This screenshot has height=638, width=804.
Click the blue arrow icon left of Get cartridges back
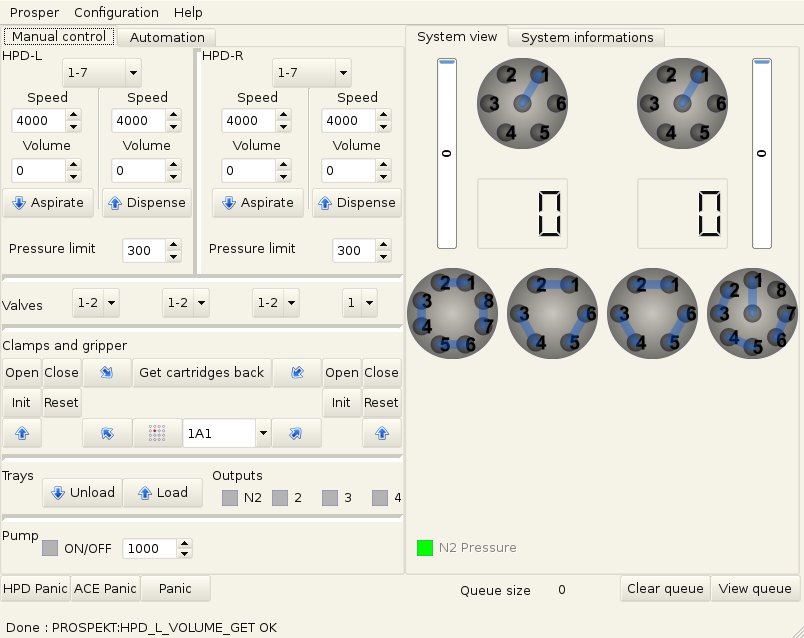[107, 372]
